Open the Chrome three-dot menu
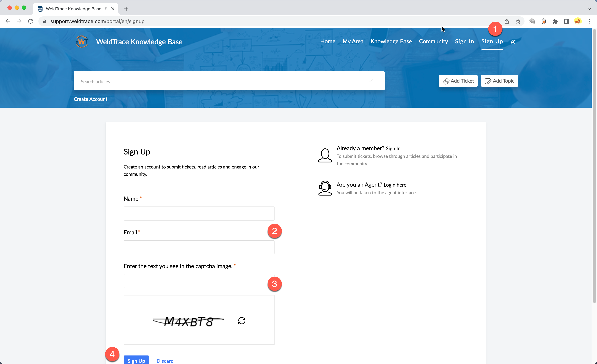The width and height of the screenshot is (597, 364). [x=589, y=21]
